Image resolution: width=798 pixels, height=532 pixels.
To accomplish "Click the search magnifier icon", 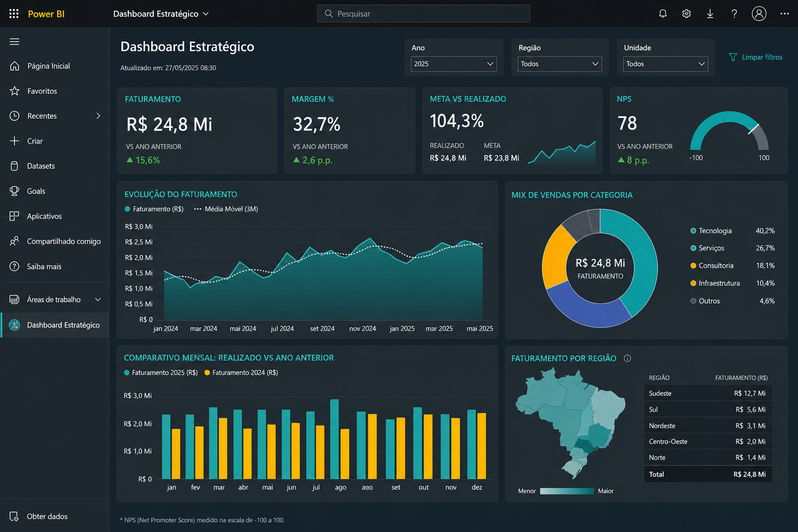I will click(x=329, y=14).
